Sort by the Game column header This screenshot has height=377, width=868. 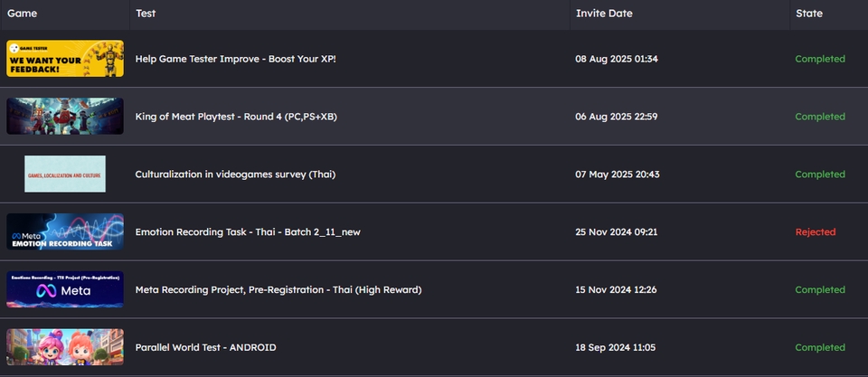[x=23, y=14]
